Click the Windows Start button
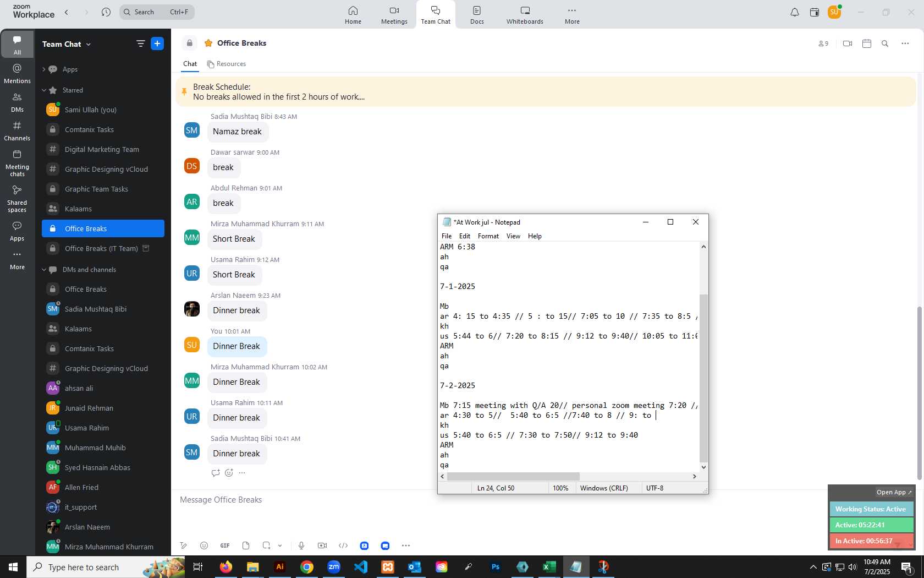924x578 pixels. coord(13,567)
